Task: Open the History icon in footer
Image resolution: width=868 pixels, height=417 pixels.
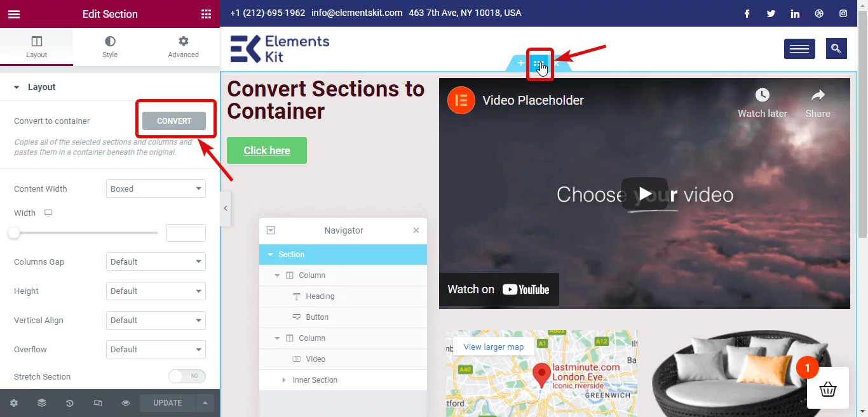Action: pos(70,403)
